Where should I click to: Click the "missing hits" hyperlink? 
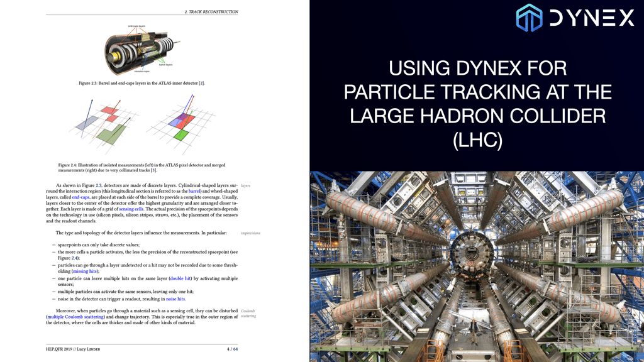[x=86, y=271]
